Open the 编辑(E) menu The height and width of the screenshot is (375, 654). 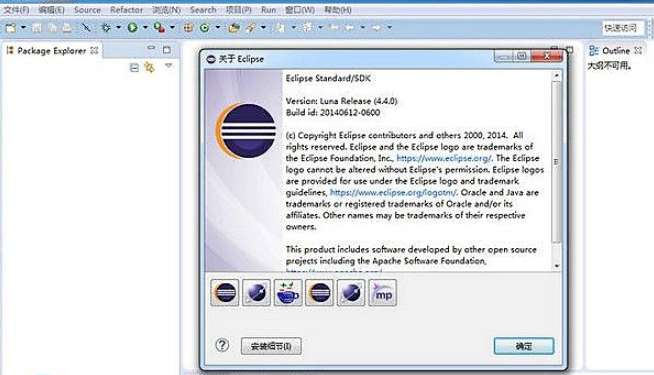pos(51,10)
